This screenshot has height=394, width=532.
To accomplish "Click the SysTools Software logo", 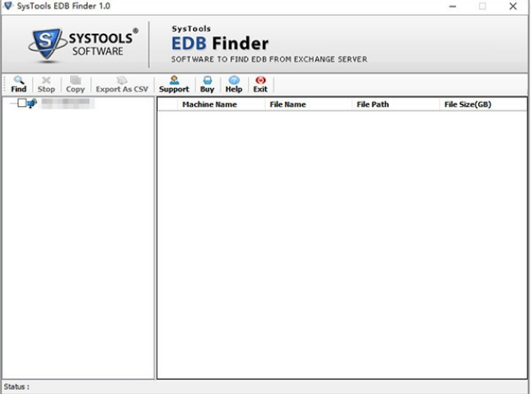I will (x=82, y=45).
